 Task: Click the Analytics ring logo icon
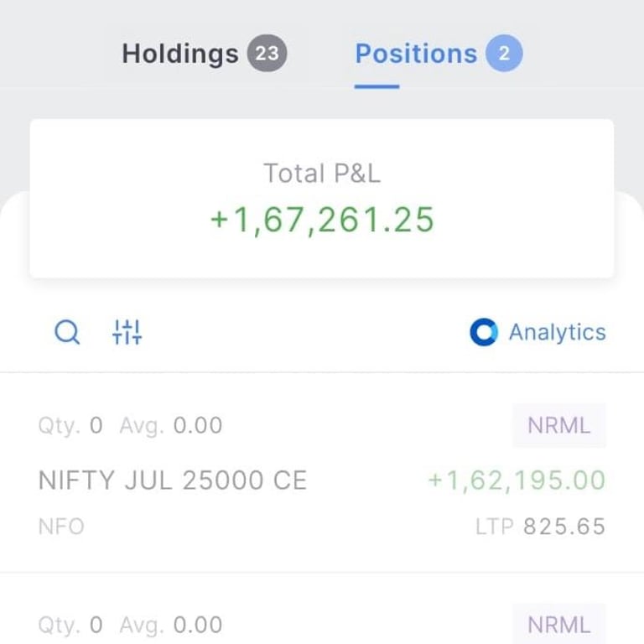click(x=484, y=332)
